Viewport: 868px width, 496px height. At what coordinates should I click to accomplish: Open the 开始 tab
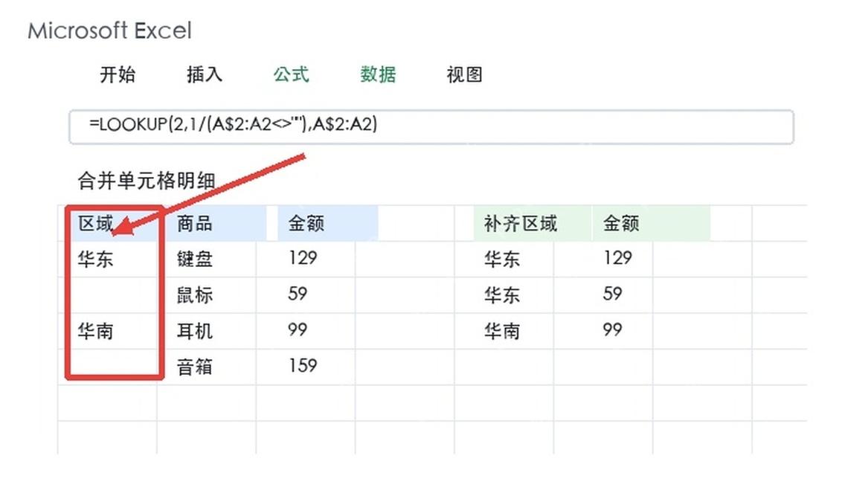[x=118, y=74]
